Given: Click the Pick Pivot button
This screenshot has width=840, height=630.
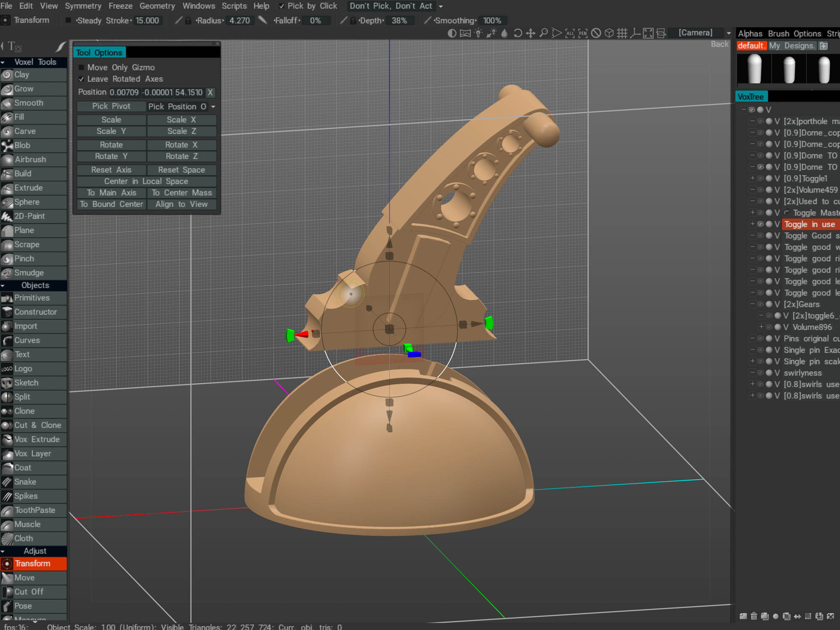Looking at the screenshot, I should coord(111,107).
